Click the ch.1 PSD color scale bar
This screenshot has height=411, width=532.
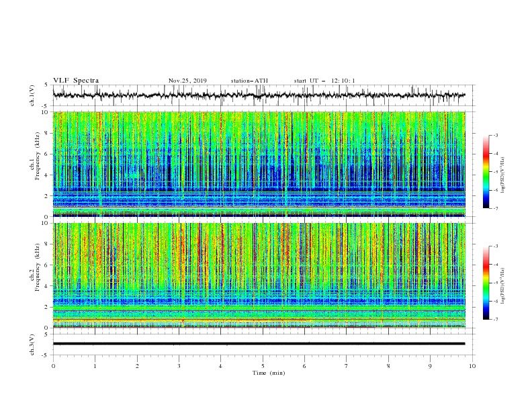pos(486,172)
